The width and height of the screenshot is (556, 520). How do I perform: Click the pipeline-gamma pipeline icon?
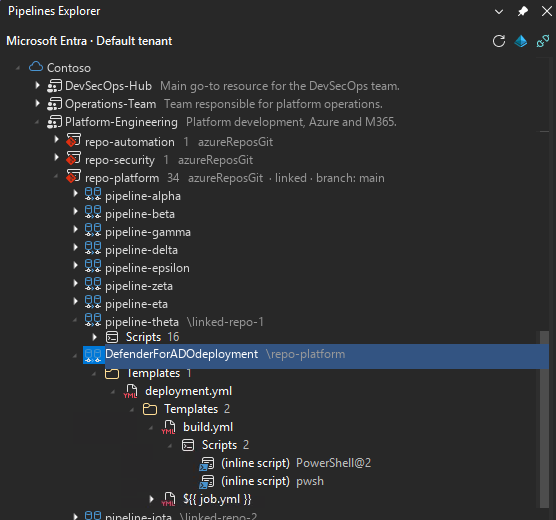pos(93,231)
